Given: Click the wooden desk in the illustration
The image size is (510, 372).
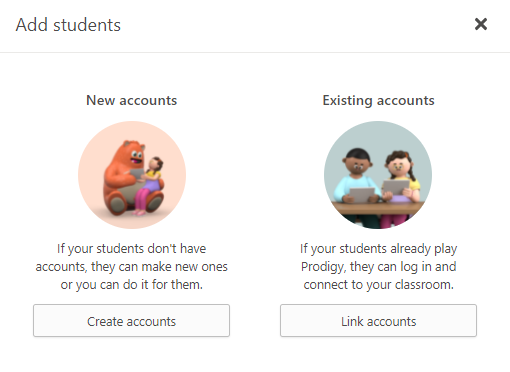Looking at the screenshot, I should coord(378,208).
